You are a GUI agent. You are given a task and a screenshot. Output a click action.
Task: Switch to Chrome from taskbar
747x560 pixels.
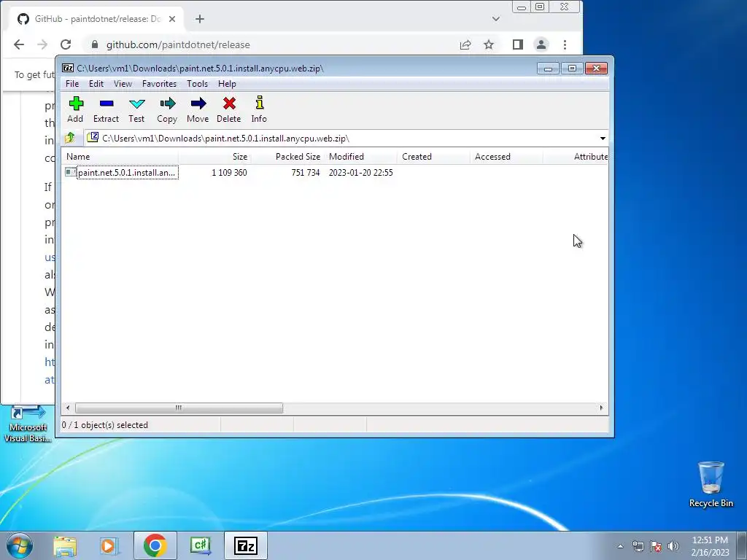tap(155, 545)
